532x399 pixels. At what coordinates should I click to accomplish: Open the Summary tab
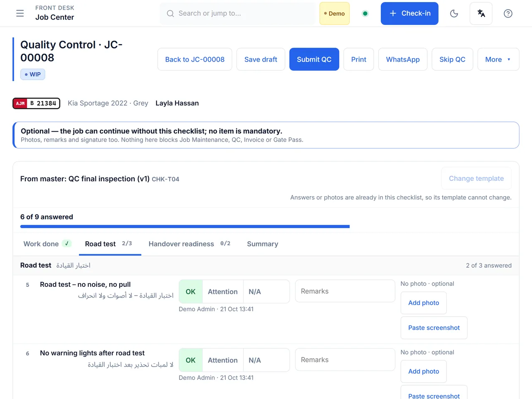tap(263, 244)
